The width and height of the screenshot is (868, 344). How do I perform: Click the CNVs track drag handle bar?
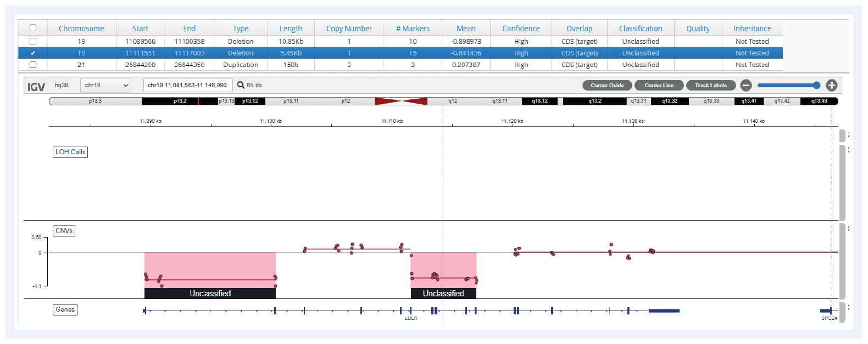point(842,261)
